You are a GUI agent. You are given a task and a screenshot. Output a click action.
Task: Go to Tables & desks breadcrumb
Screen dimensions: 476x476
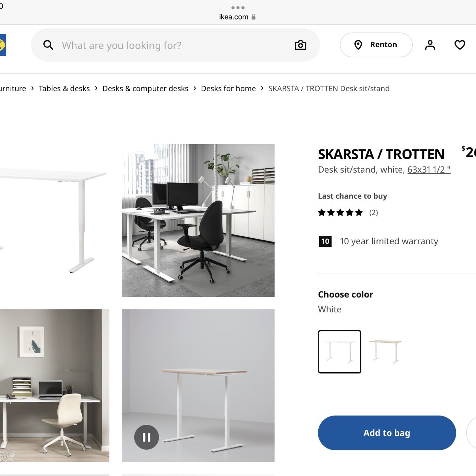(x=64, y=89)
